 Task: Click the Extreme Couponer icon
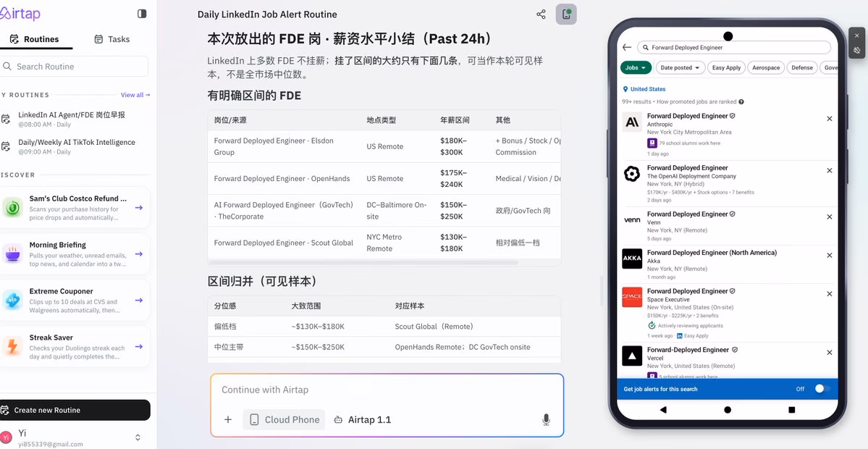tap(13, 301)
